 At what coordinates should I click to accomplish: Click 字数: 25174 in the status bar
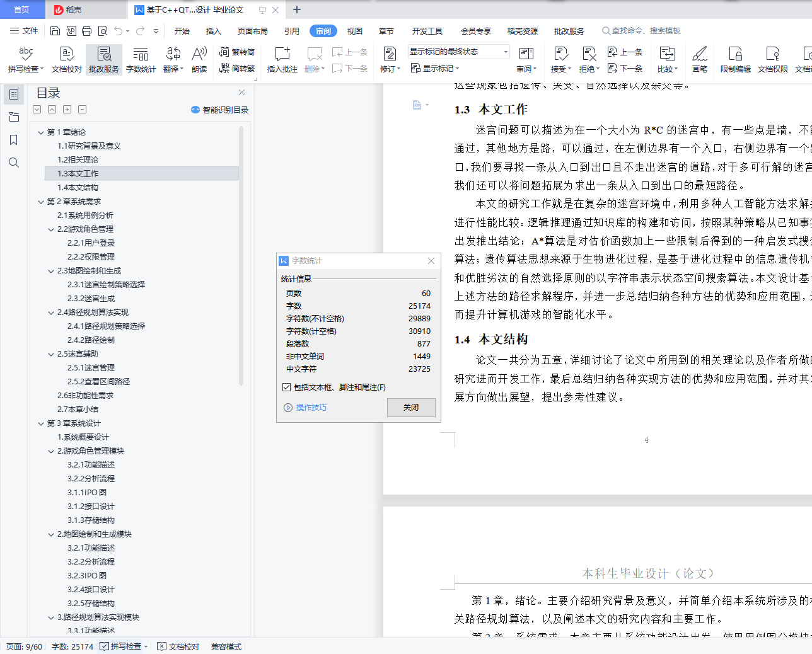click(x=72, y=646)
